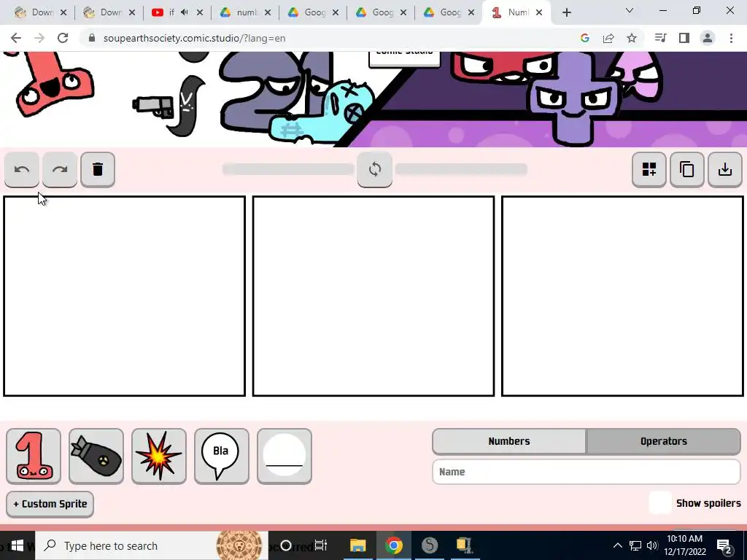Open the Google icon in address bar

click(585, 38)
